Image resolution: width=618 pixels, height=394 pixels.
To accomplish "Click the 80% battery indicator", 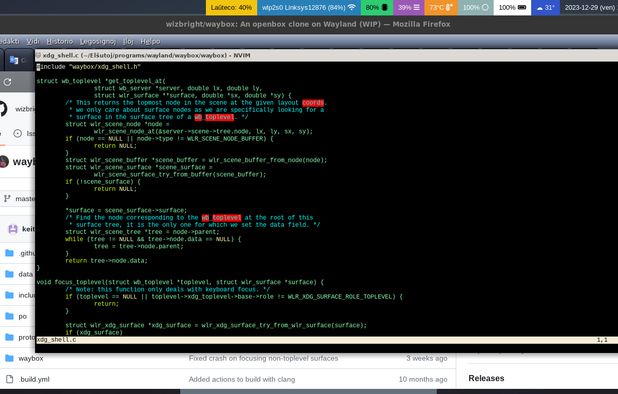I will (377, 7).
